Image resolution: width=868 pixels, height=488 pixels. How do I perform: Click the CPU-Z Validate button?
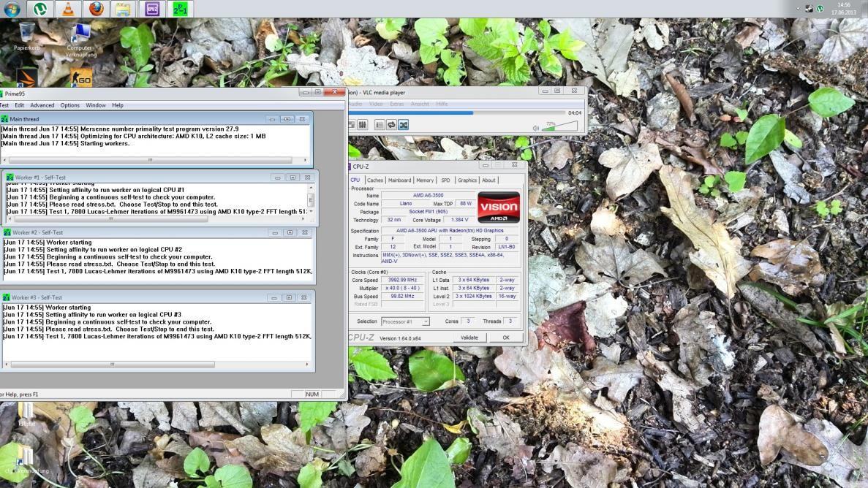469,338
